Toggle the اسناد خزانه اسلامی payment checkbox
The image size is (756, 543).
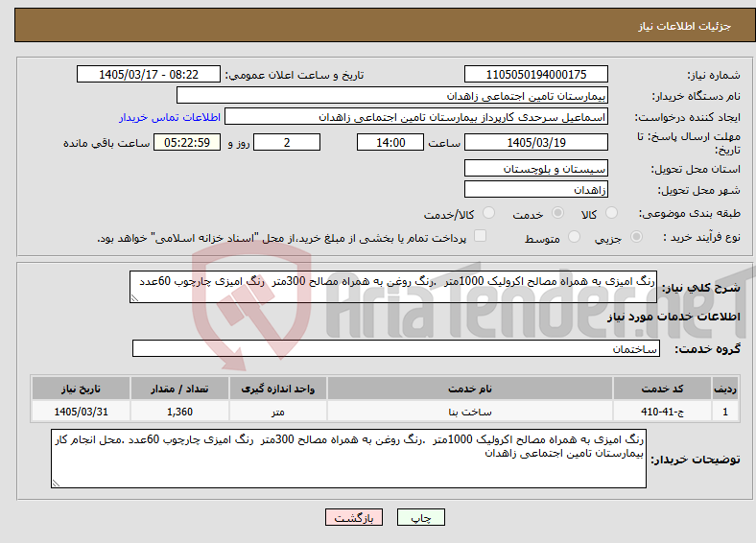[480, 236]
